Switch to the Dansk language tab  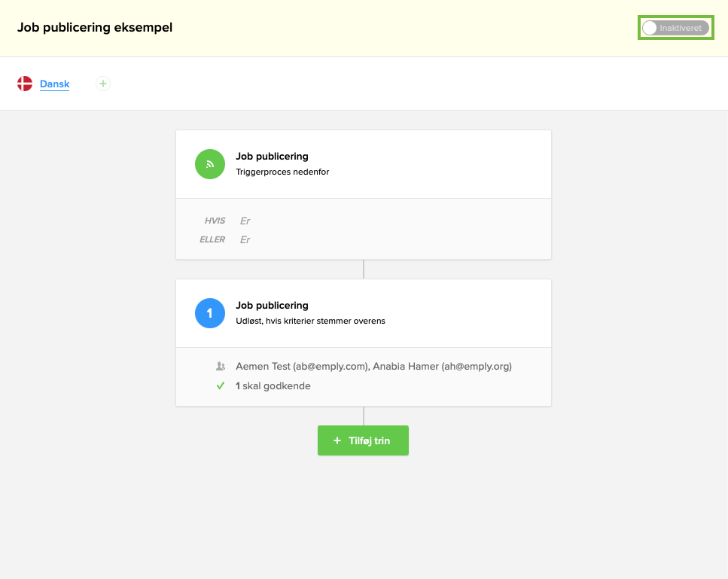(x=54, y=84)
